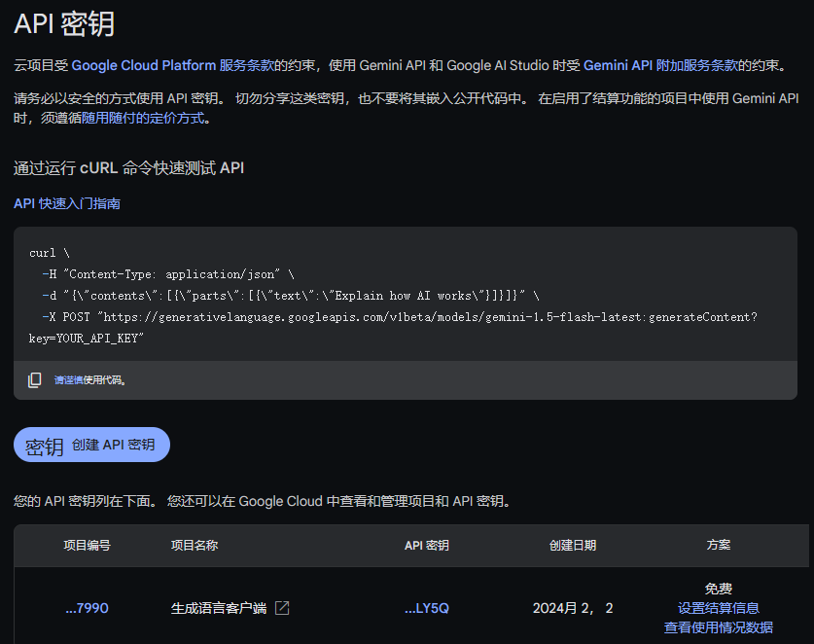Click the key icon on create button
This screenshot has width=814, height=644.
44,446
